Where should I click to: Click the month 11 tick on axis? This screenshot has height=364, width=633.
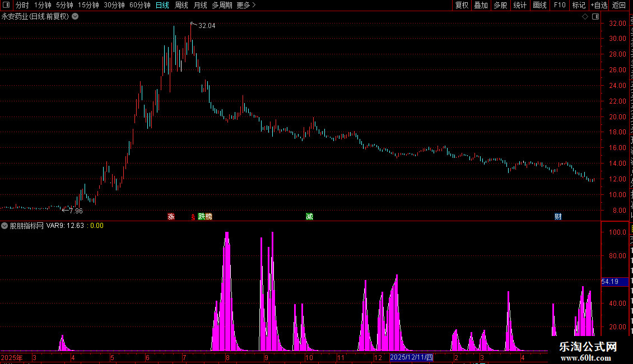coord(341,357)
